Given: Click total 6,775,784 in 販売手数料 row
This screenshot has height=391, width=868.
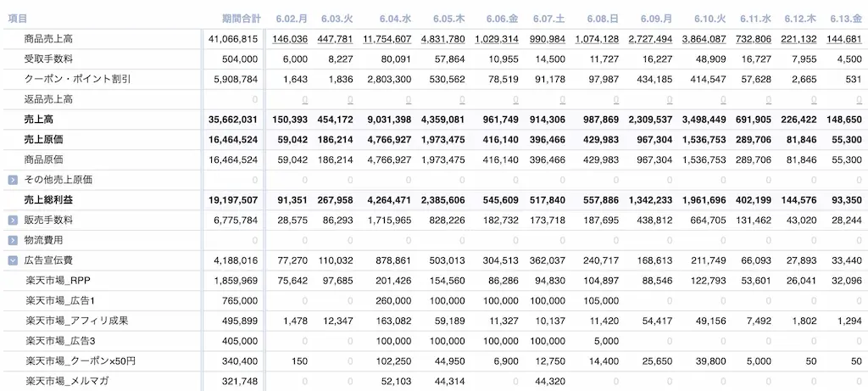Looking at the screenshot, I should tap(236, 221).
